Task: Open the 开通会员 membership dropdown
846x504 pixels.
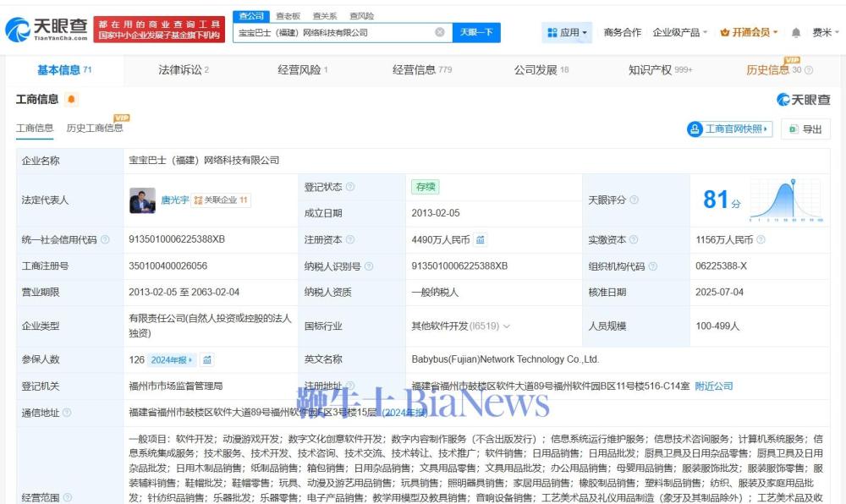Action: pos(749,33)
